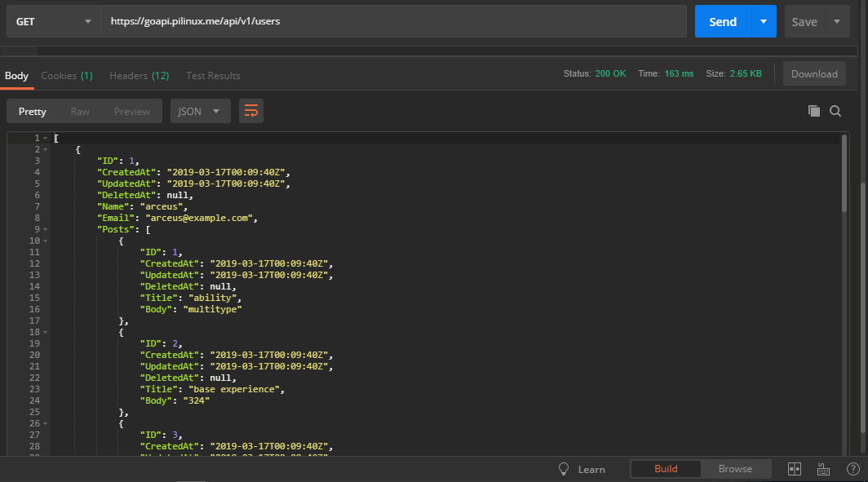The height and width of the screenshot is (482, 868).
Task: Collapse the object at line 2
Action: click(46, 150)
